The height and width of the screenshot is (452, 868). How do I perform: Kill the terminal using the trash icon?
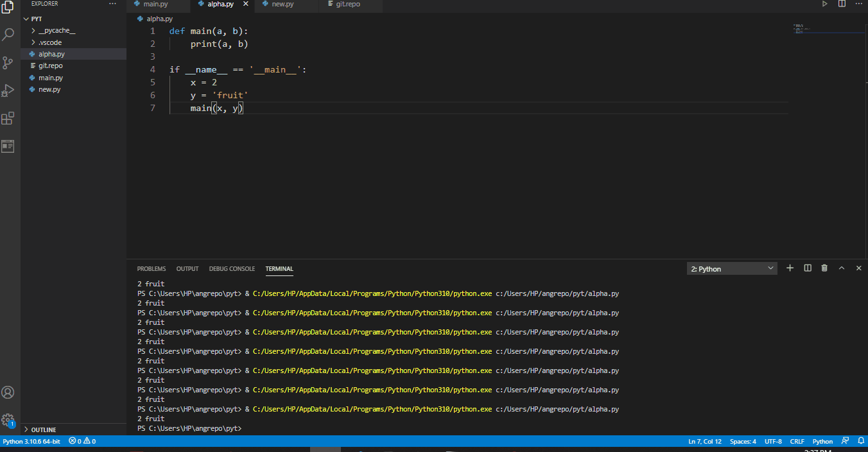[824, 268]
